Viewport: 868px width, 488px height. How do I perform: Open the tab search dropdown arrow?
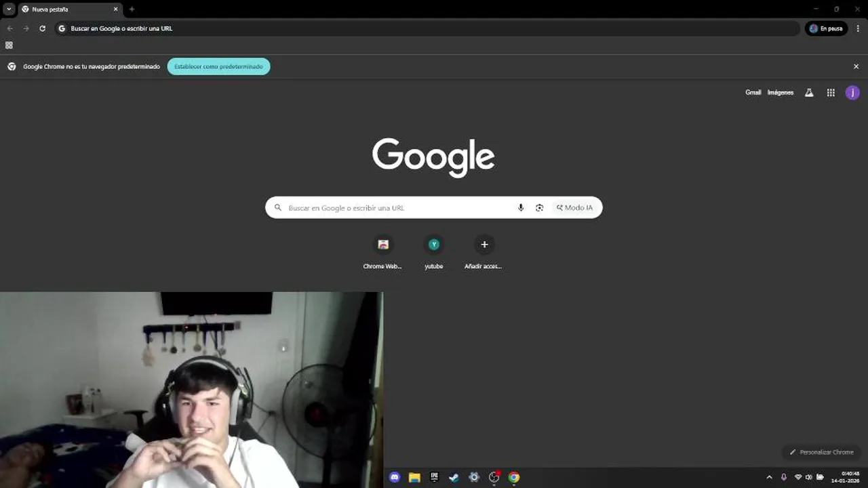coord(9,9)
